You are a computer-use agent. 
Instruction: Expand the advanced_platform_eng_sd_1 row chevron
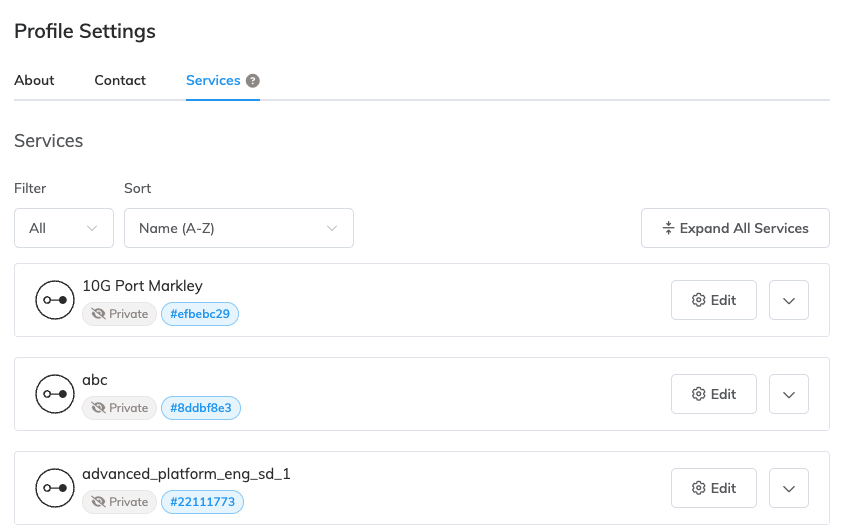788,488
